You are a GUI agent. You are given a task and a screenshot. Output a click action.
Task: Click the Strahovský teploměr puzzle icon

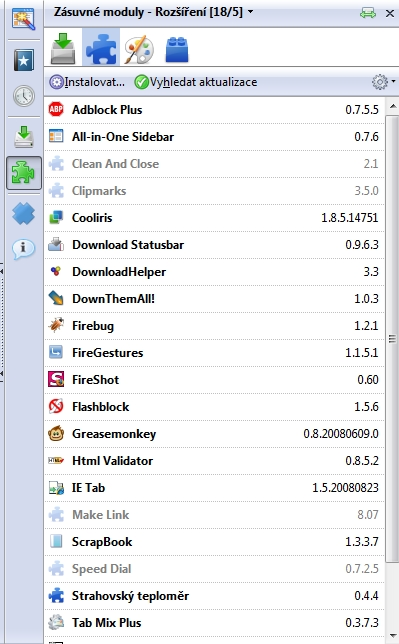56,596
